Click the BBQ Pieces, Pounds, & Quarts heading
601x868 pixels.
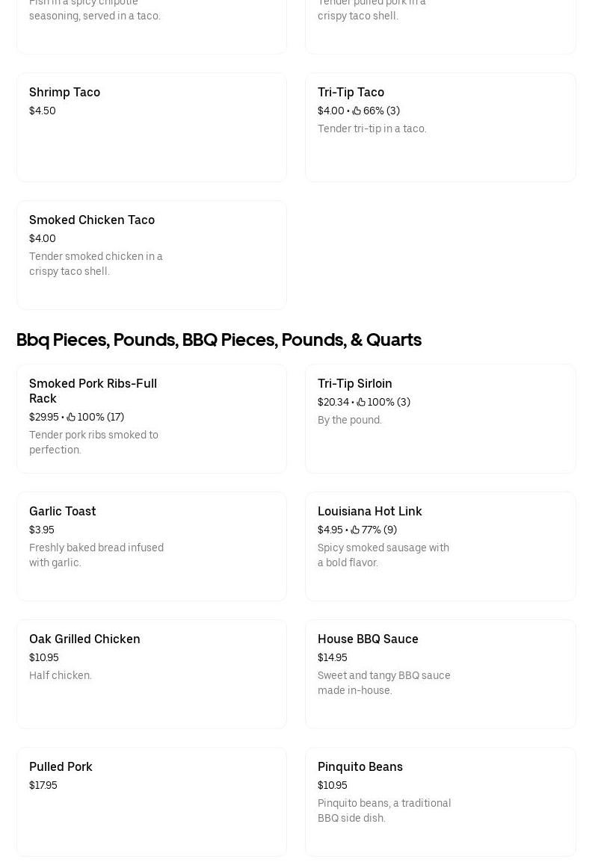(219, 340)
